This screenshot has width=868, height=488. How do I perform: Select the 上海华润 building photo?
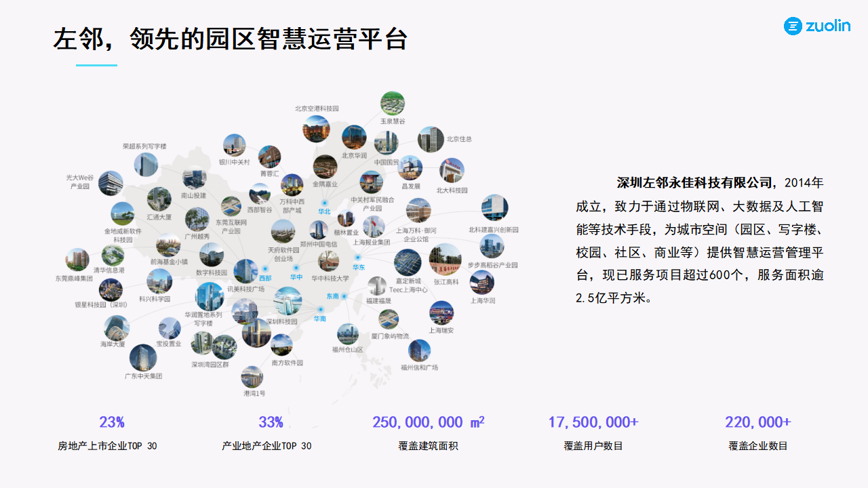coord(482,283)
